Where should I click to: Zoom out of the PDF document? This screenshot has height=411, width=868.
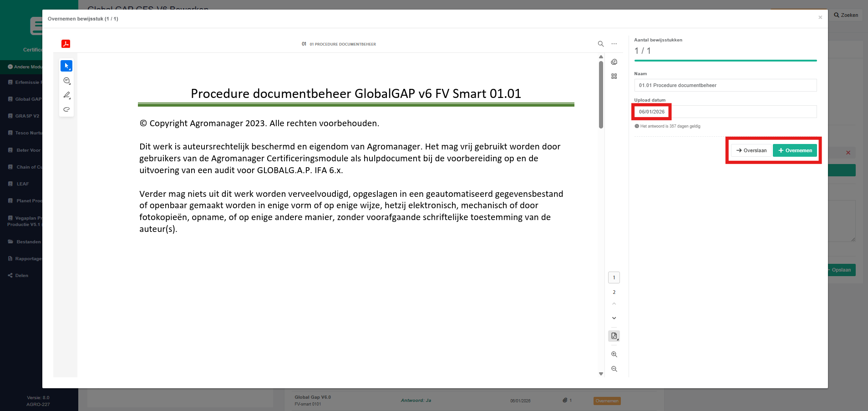614,369
